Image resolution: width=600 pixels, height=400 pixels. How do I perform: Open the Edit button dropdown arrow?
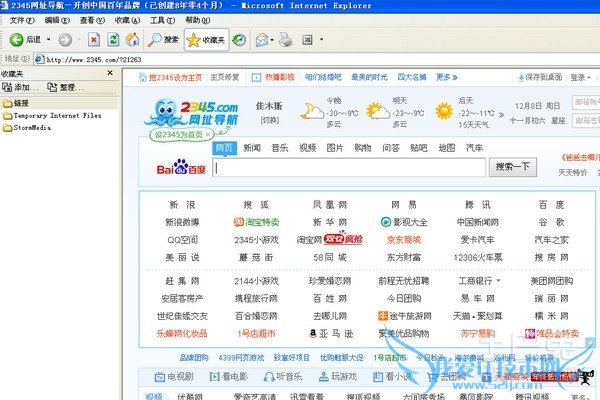(x=321, y=39)
